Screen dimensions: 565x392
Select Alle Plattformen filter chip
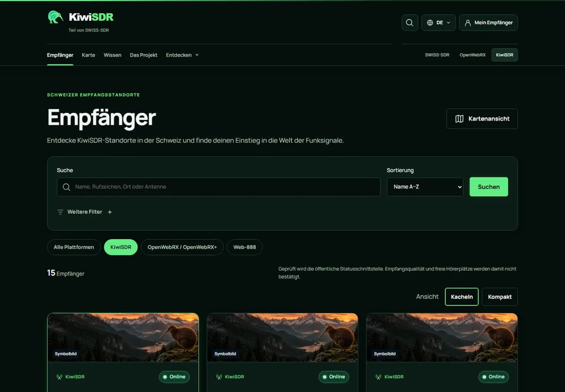coord(74,247)
